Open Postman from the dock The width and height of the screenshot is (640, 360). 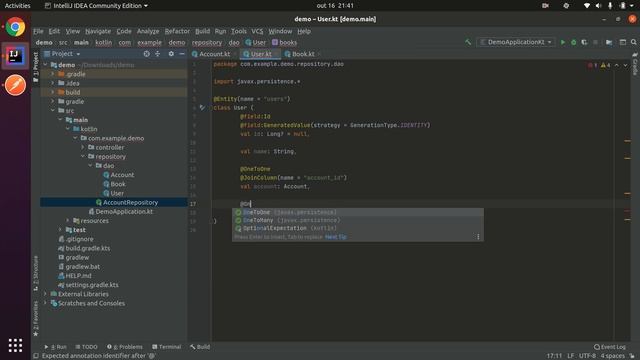pyautogui.click(x=15, y=85)
